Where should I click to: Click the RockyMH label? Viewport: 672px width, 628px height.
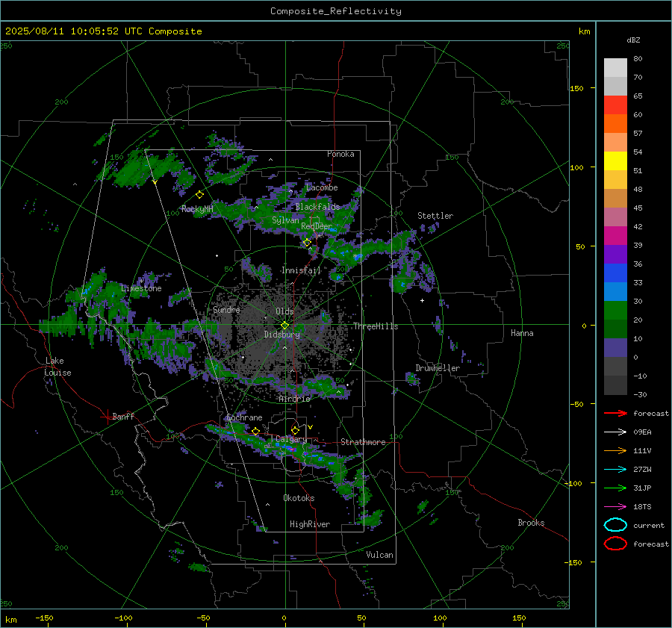(x=197, y=209)
